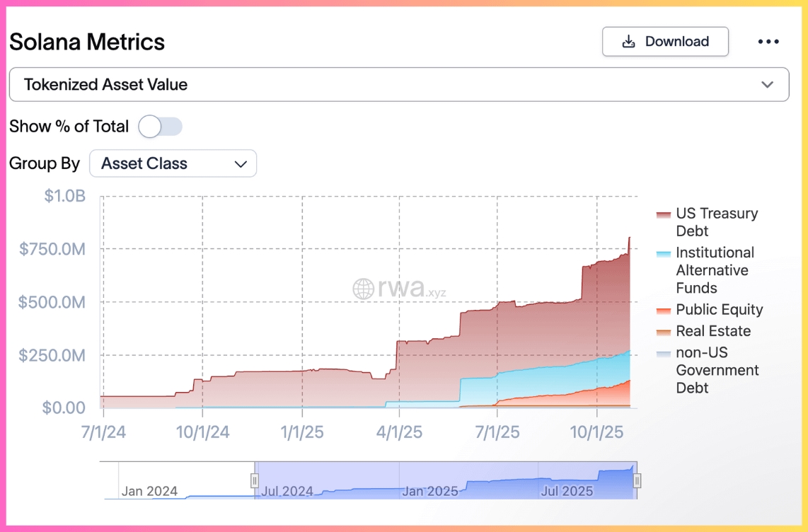The image size is (808, 532).
Task: Click the download arrow icon
Action: [x=628, y=42]
